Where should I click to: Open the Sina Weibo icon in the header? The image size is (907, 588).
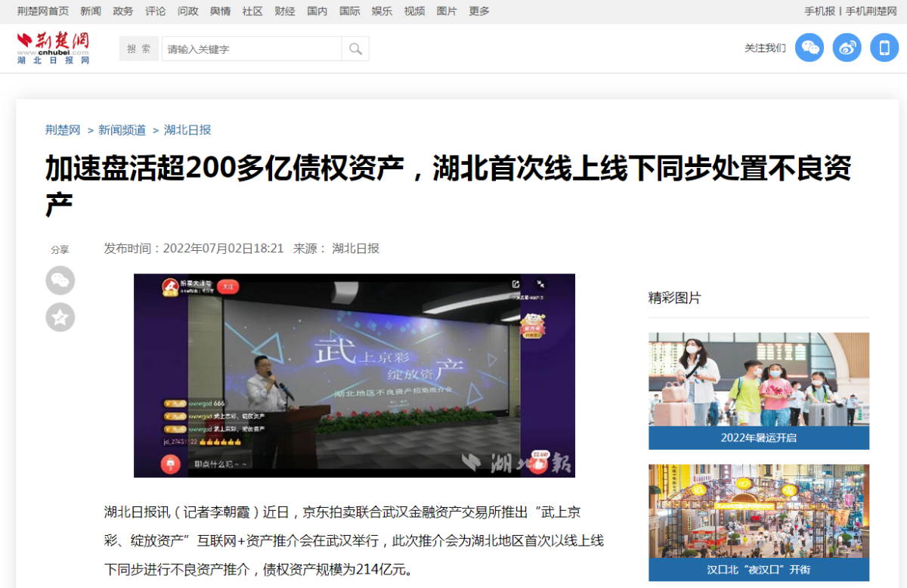tap(847, 48)
